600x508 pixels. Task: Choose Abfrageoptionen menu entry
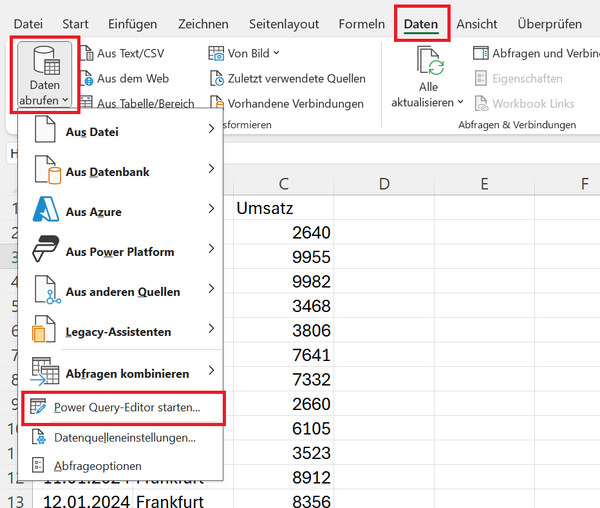tap(121, 466)
